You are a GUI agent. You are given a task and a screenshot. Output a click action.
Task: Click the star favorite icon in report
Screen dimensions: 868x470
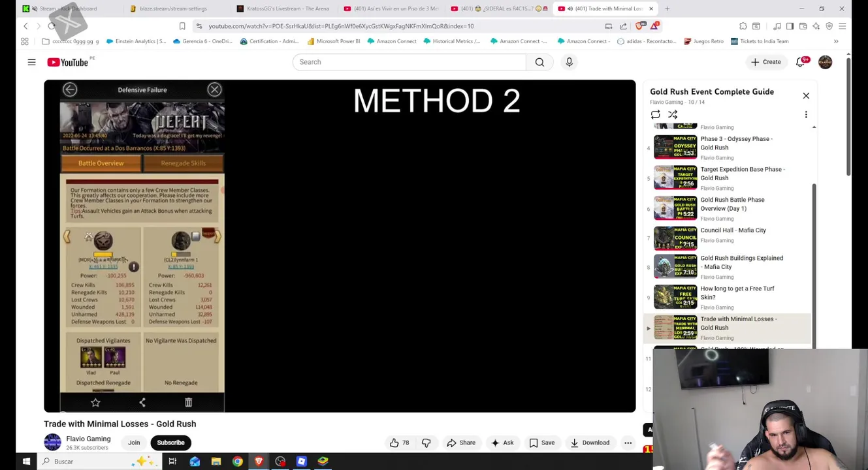click(x=95, y=403)
